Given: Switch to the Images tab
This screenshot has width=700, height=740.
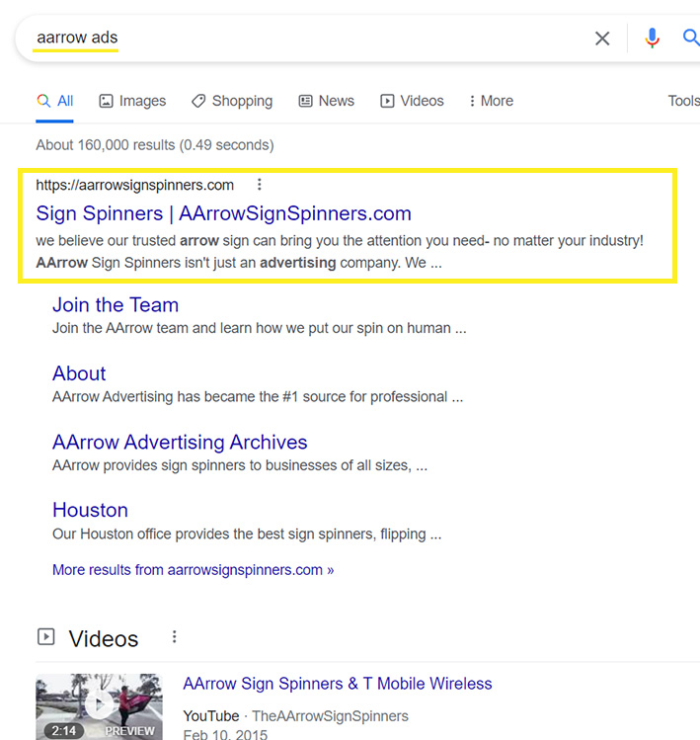Looking at the screenshot, I should coord(132,101).
